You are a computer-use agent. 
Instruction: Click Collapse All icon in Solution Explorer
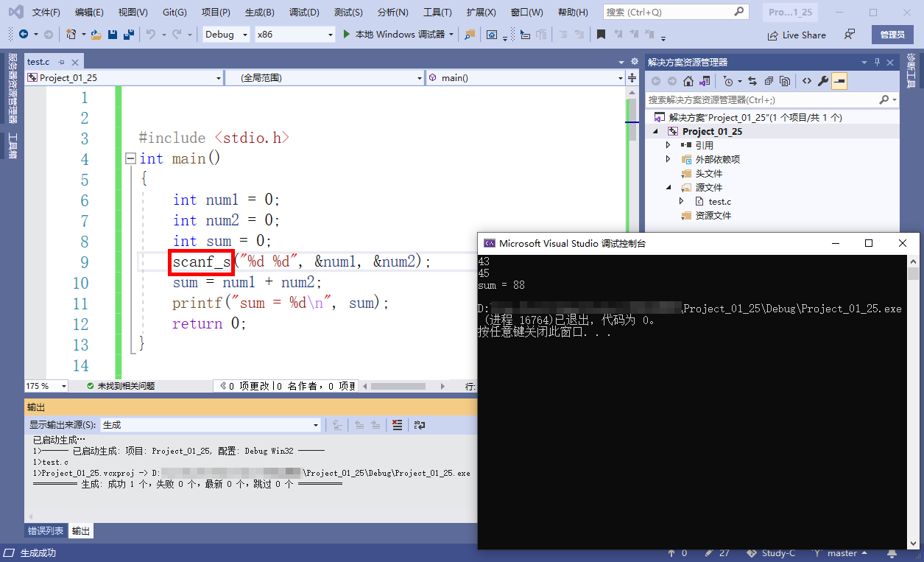pyautogui.click(x=769, y=81)
